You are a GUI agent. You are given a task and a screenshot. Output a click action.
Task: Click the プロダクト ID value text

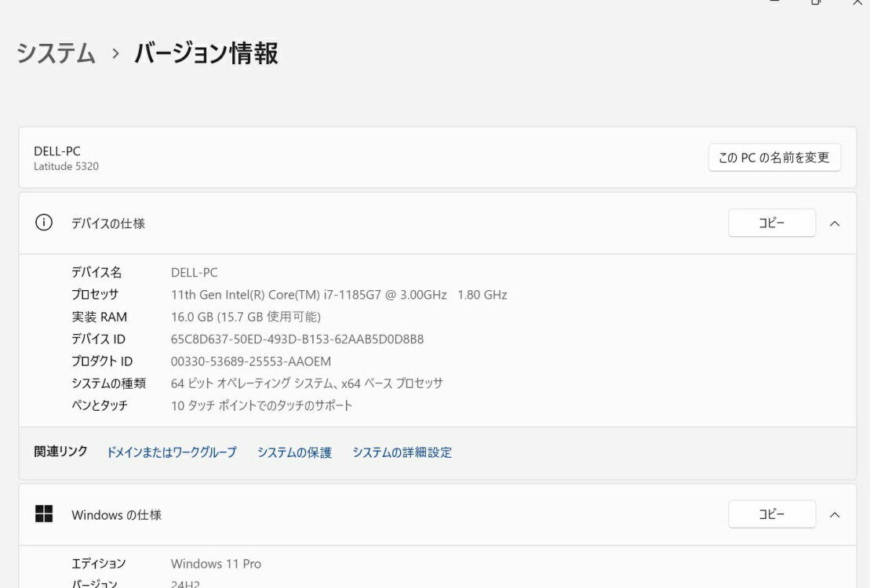pos(251,361)
